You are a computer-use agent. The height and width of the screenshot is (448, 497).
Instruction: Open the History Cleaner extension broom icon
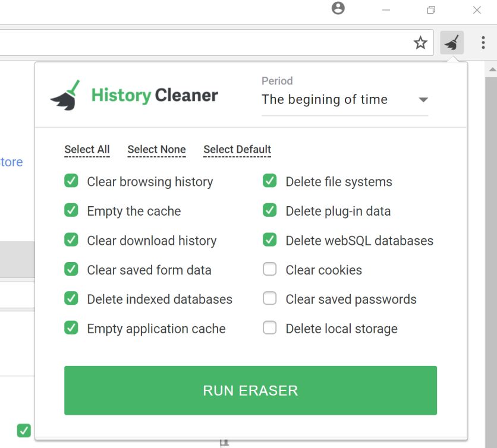(451, 42)
